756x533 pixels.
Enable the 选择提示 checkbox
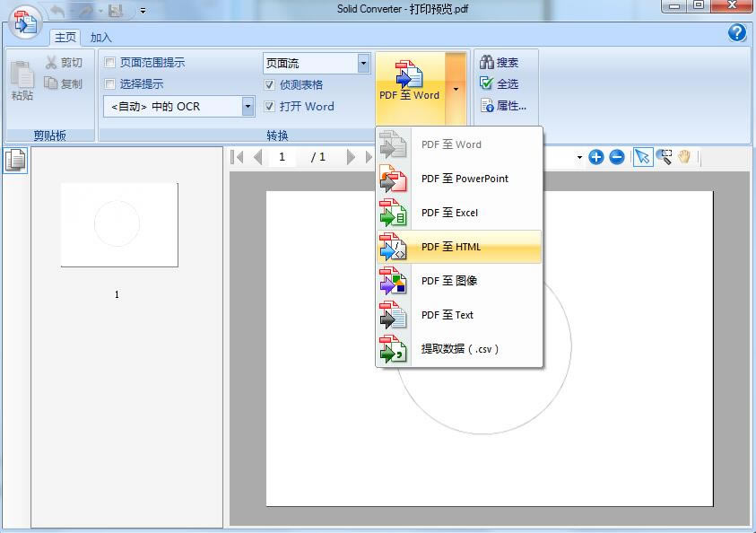click(x=110, y=84)
